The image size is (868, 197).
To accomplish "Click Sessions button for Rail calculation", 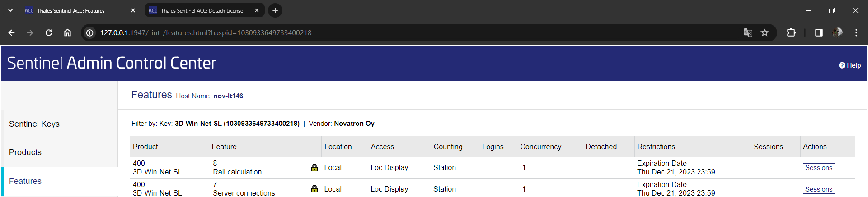I will (818, 168).
